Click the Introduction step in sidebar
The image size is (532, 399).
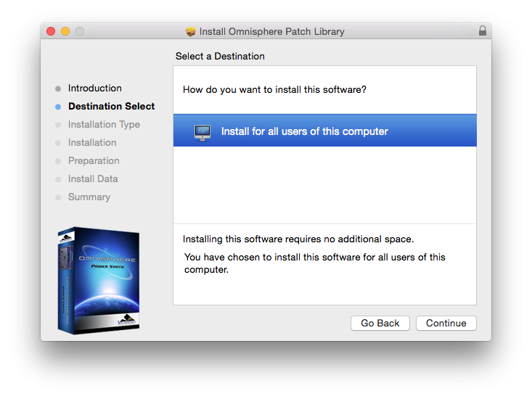(x=94, y=88)
